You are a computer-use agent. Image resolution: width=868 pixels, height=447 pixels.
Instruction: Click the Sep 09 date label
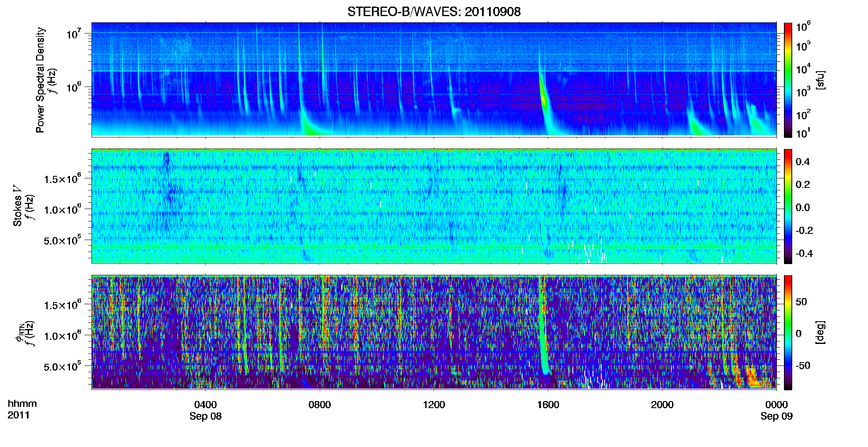pyautogui.click(x=776, y=416)
